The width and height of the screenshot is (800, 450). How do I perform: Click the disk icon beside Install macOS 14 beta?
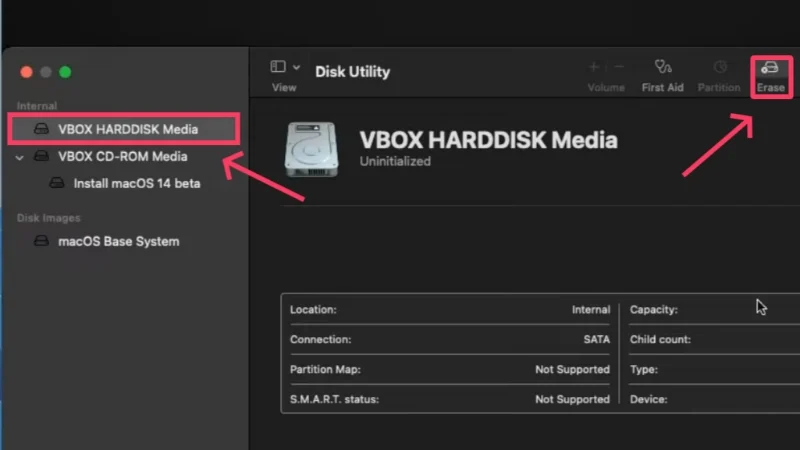[x=57, y=183]
